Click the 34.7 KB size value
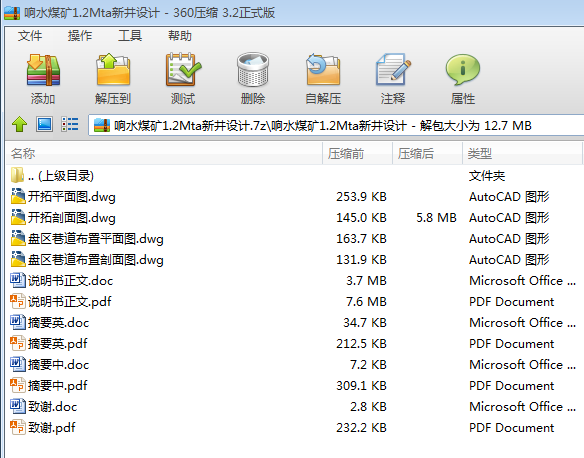584x458 pixels. [x=365, y=322]
